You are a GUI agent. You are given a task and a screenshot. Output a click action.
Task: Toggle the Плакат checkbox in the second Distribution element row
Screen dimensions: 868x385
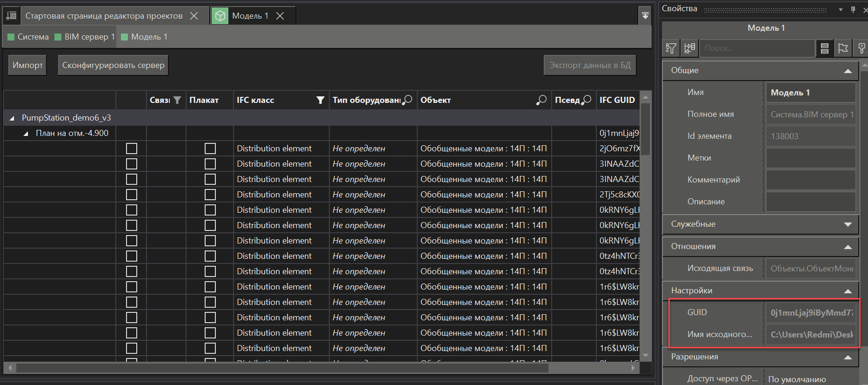point(210,164)
